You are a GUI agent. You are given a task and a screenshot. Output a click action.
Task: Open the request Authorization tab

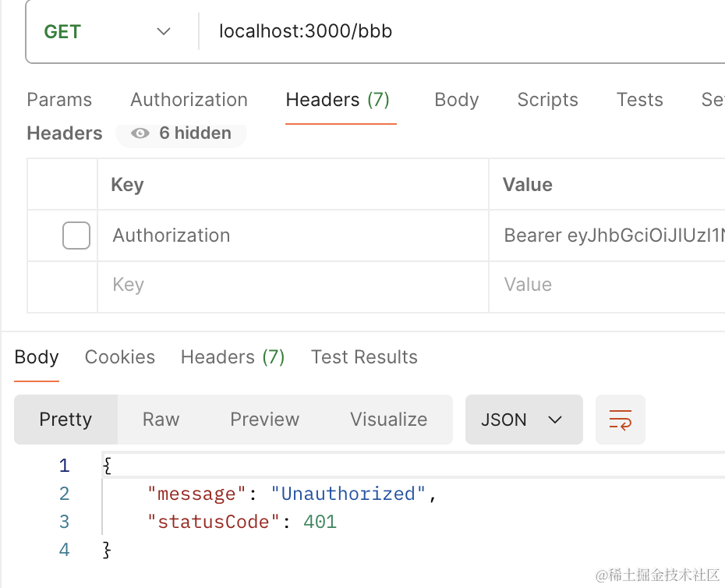[189, 100]
